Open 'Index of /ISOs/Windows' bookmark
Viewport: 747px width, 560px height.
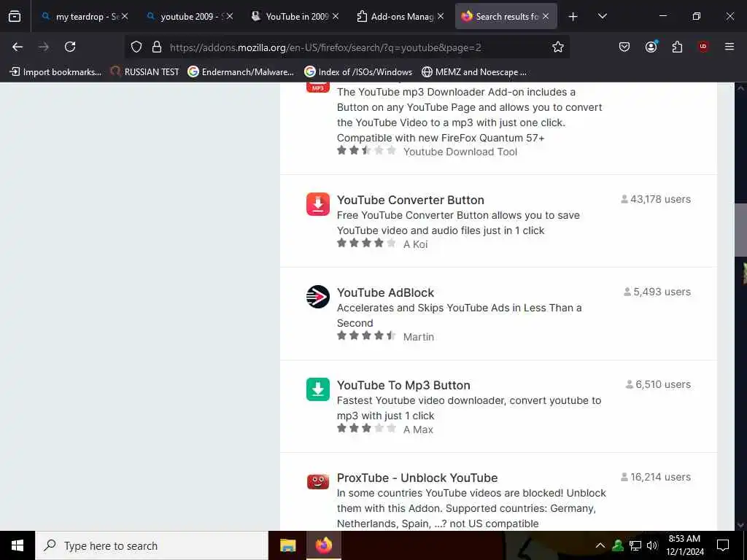358,72
